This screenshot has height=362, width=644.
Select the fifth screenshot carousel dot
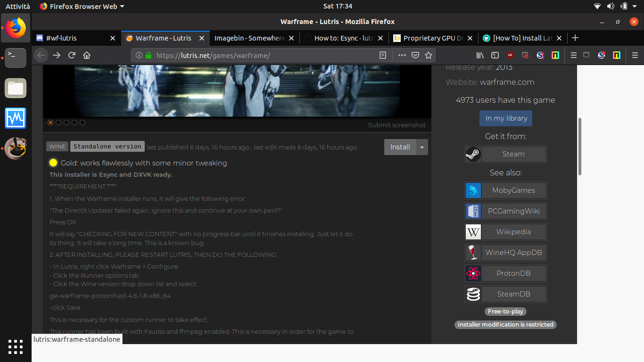click(83, 123)
